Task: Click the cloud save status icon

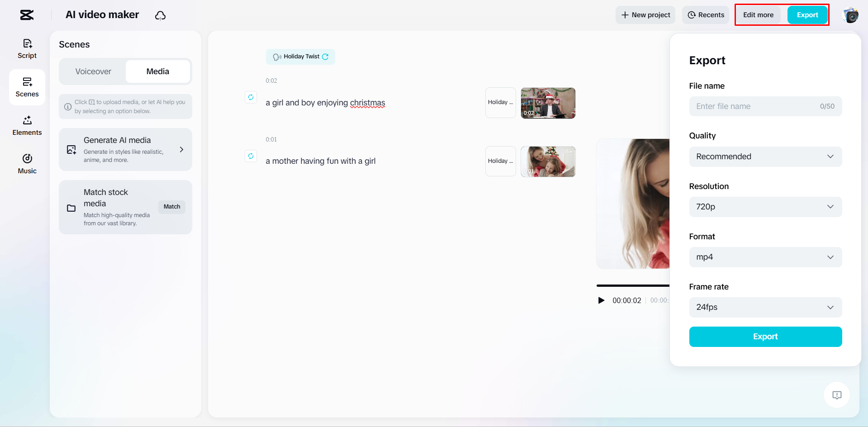Action: (x=160, y=15)
